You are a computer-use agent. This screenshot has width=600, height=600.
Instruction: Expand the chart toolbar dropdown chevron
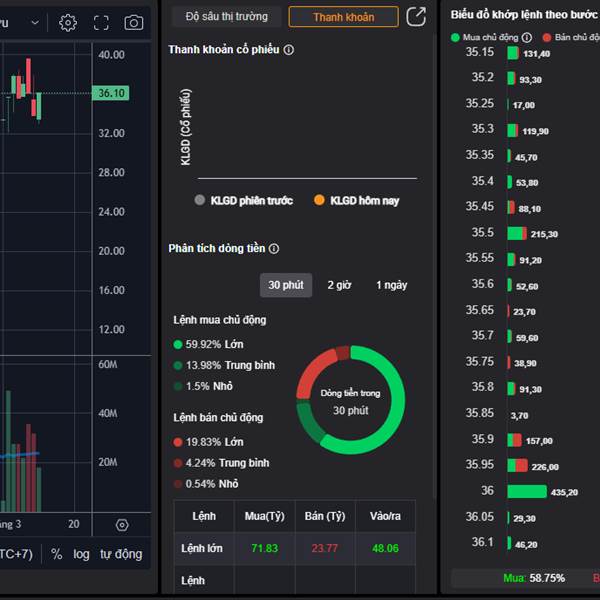pos(35,22)
